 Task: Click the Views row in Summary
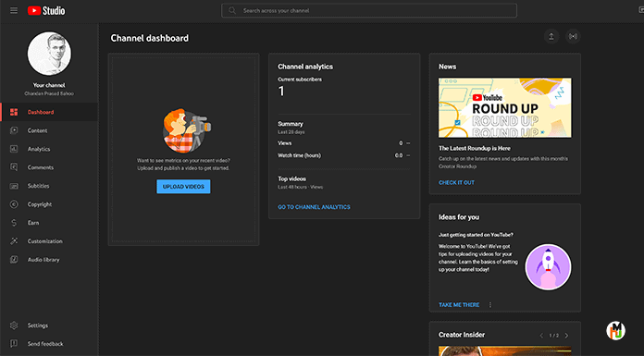tap(344, 143)
